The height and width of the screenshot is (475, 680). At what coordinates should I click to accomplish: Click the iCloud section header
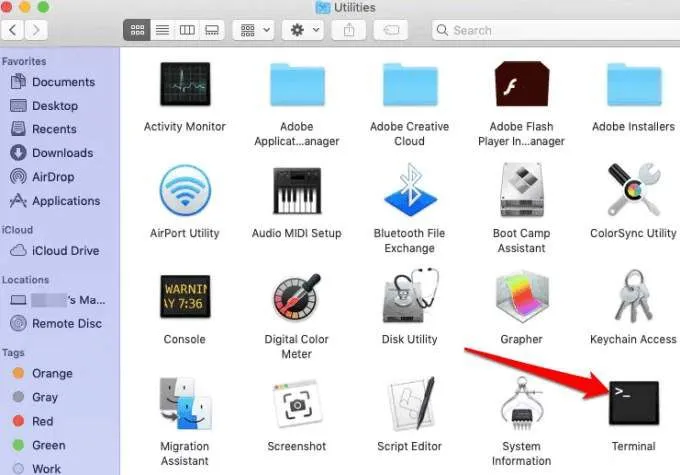pos(17,229)
